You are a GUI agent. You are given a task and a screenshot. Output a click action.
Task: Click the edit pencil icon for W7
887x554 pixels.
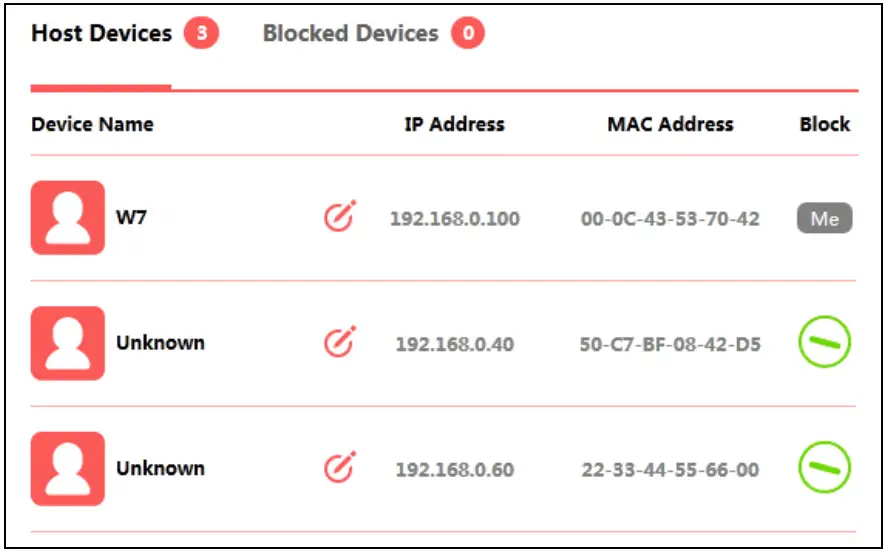tap(339, 217)
